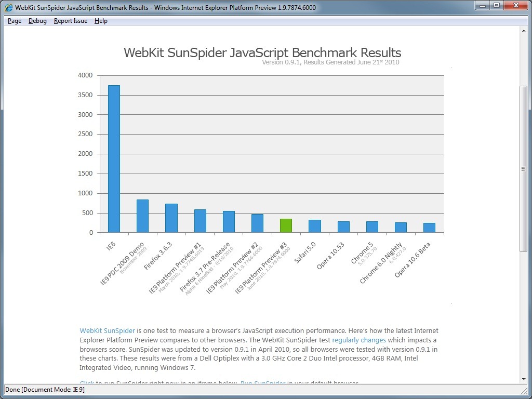The image size is (532, 399).
Task: Click the 'Opera 10.53' axis label
Action: pos(330,256)
